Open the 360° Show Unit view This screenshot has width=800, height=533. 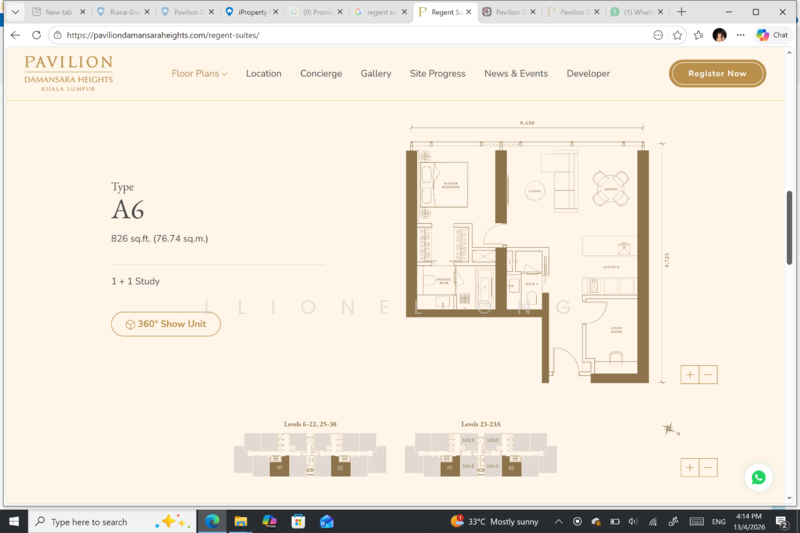coord(166,324)
